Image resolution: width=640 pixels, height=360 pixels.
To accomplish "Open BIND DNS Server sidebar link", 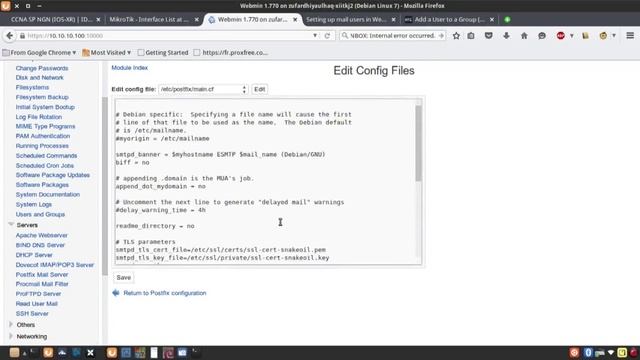I will [40, 245].
